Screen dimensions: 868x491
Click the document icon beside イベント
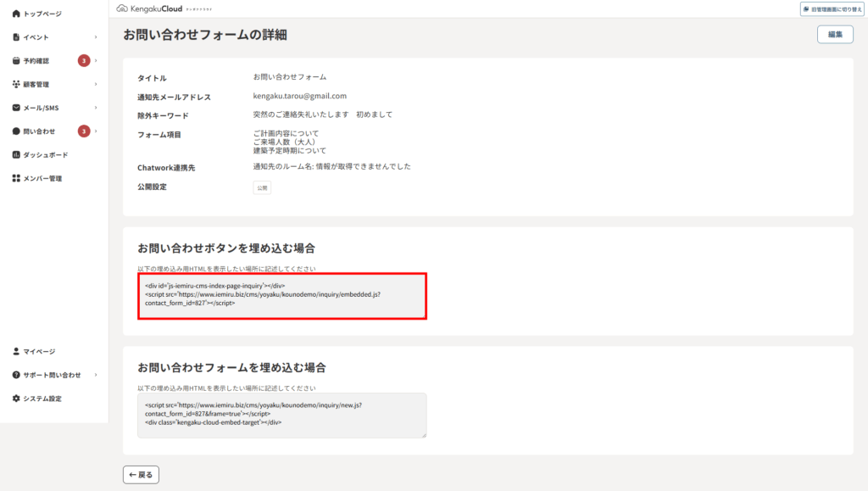click(16, 37)
